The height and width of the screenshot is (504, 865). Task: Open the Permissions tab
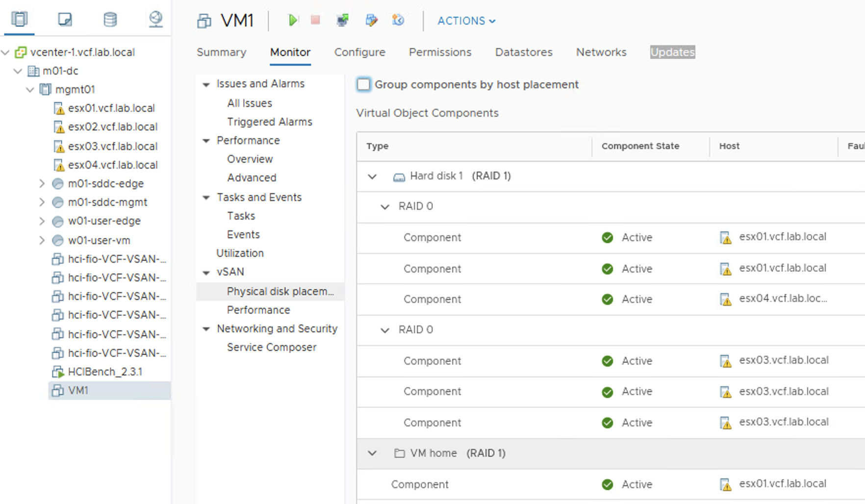(440, 52)
